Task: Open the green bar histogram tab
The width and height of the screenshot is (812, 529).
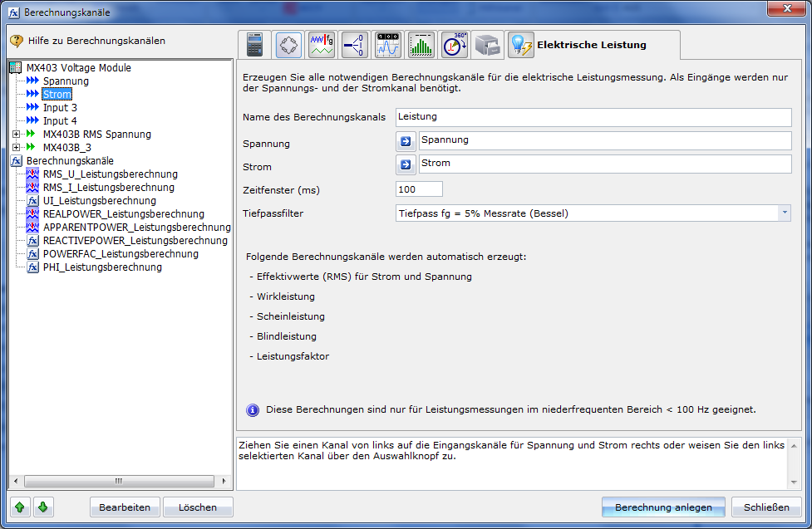Action: [421, 45]
